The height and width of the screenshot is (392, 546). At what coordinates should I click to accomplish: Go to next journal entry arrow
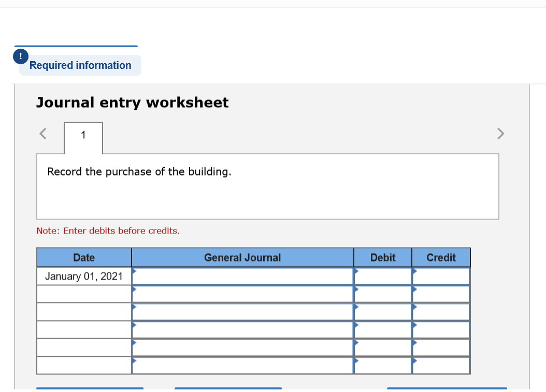click(500, 134)
